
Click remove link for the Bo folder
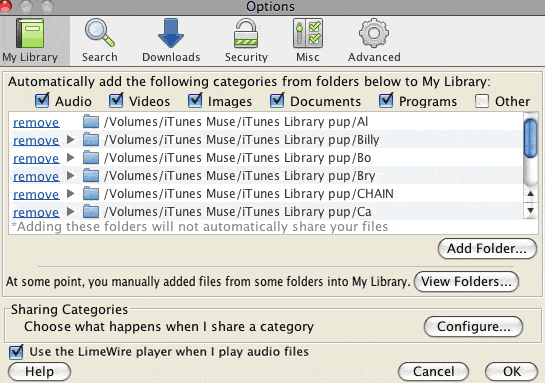tap(36, 158)
